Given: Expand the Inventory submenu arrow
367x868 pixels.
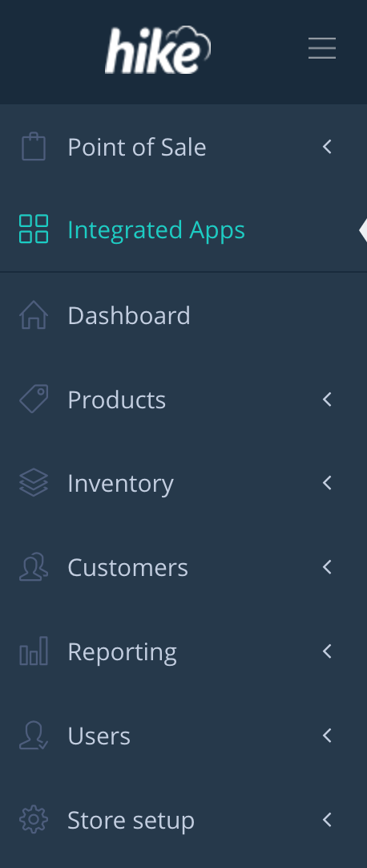Looking at the screenshot, I should click(x=327, y=483).
